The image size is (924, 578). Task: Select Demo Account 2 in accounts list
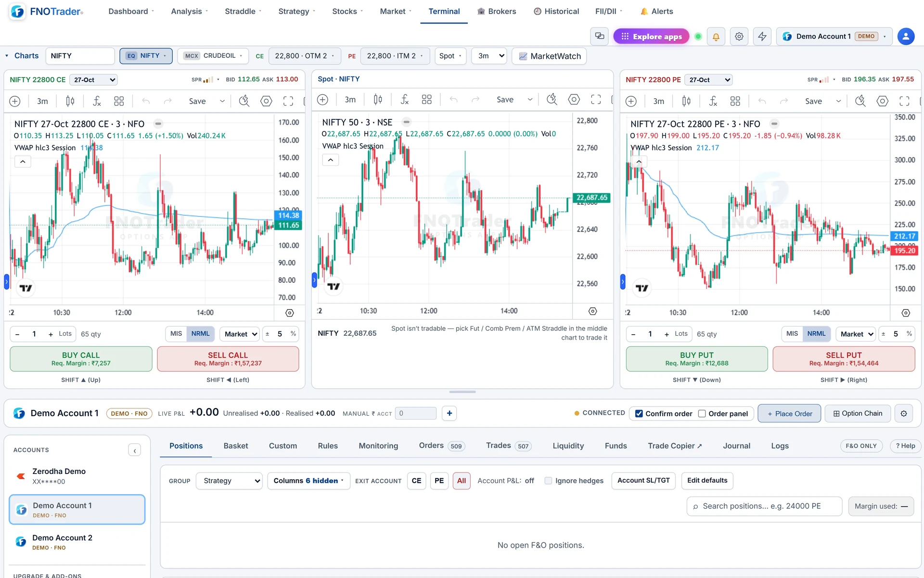(77, 542)
